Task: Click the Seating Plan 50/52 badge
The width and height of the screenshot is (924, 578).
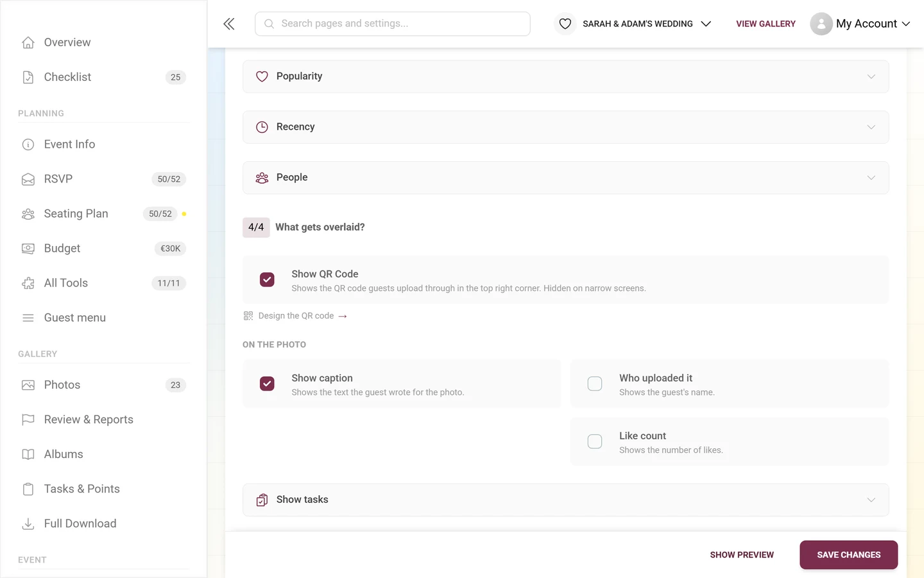Action: point(160,214)
